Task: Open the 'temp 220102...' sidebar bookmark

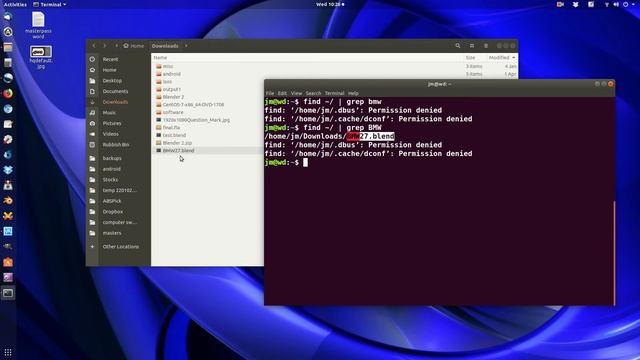Action: (x=119, y=190)
